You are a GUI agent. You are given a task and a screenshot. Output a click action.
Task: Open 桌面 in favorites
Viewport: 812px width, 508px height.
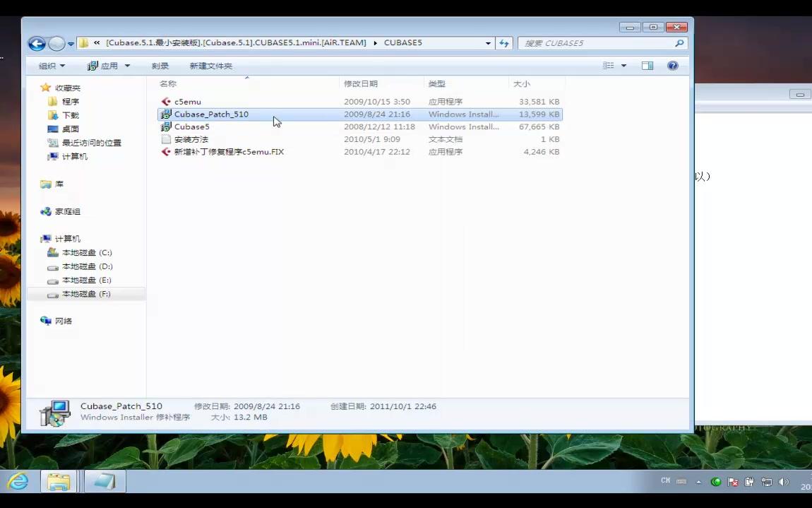coord(71,129)
